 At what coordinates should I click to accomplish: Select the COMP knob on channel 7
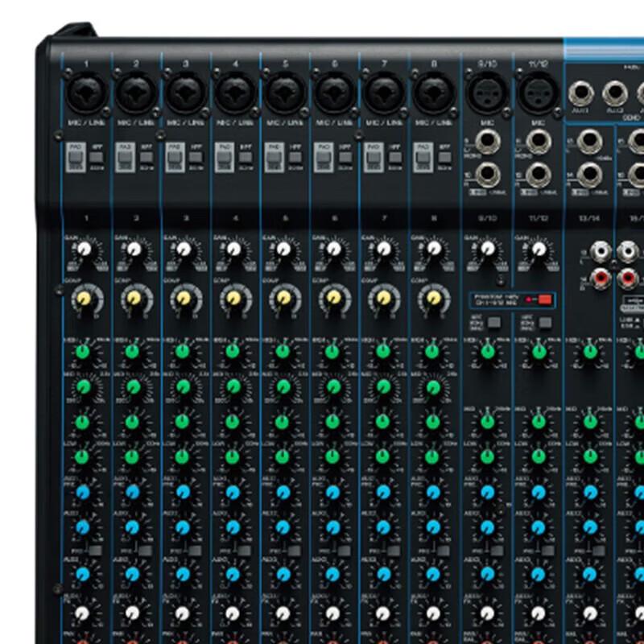tap(382, 299)
